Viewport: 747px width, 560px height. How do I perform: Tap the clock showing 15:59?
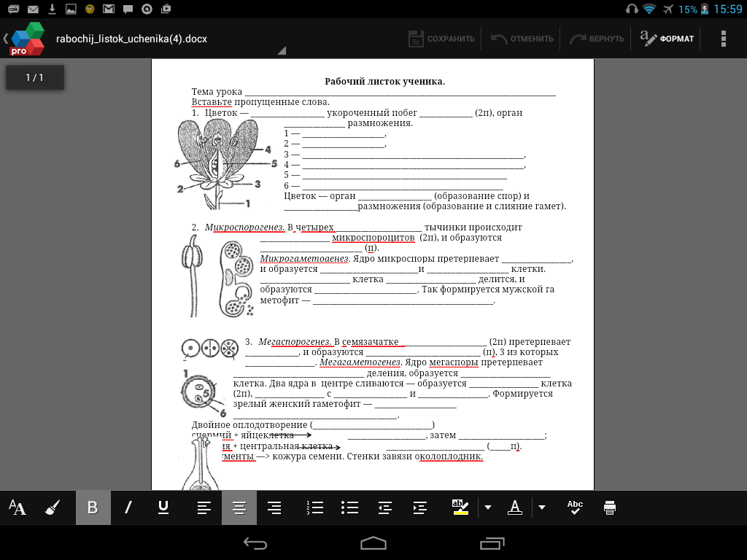tap(728, 9)
